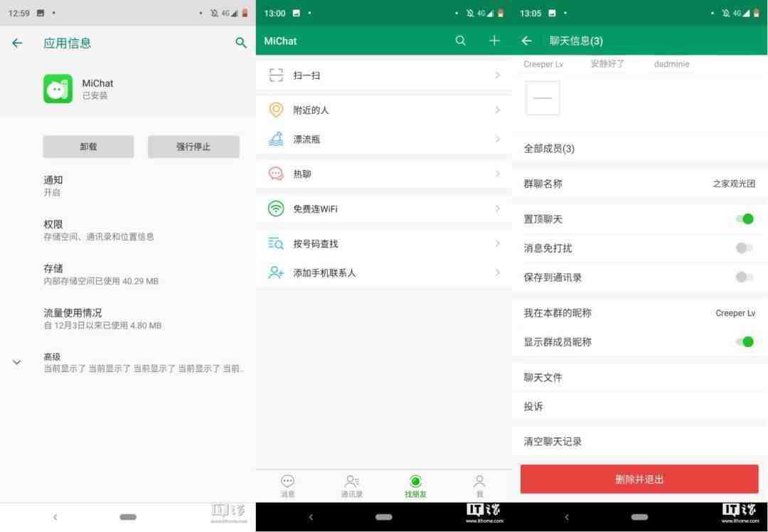Tap Android back button under 聊天信息 screen

click(x=567, y=517)
